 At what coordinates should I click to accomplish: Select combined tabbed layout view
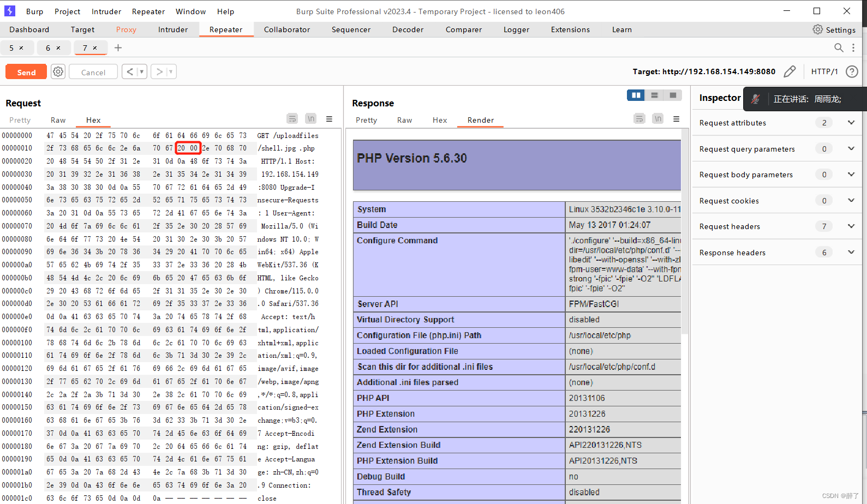673,95
